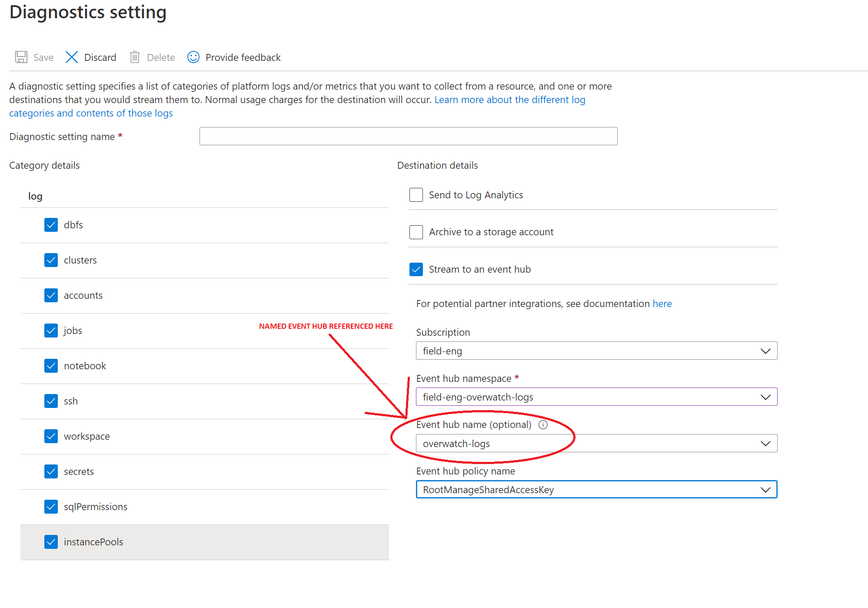Click the 'notebook' row label

pos(85,366)
